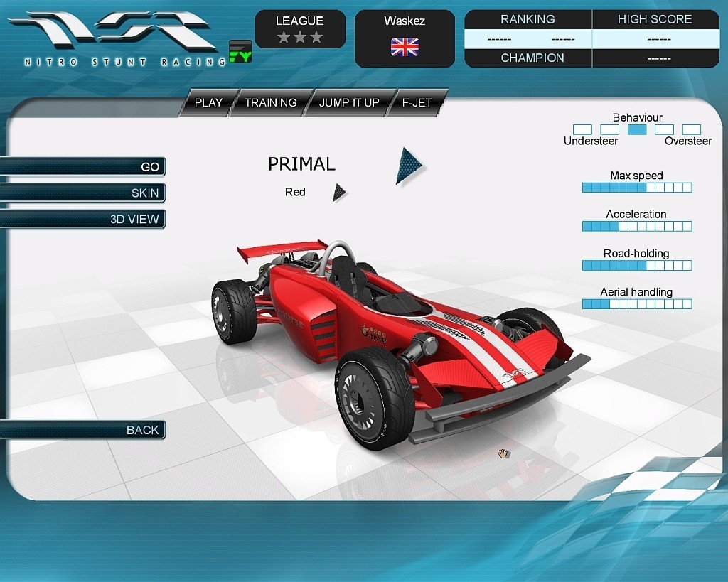Click the RANKING header
The image size is (728, 582).
(x=528, y=19)
